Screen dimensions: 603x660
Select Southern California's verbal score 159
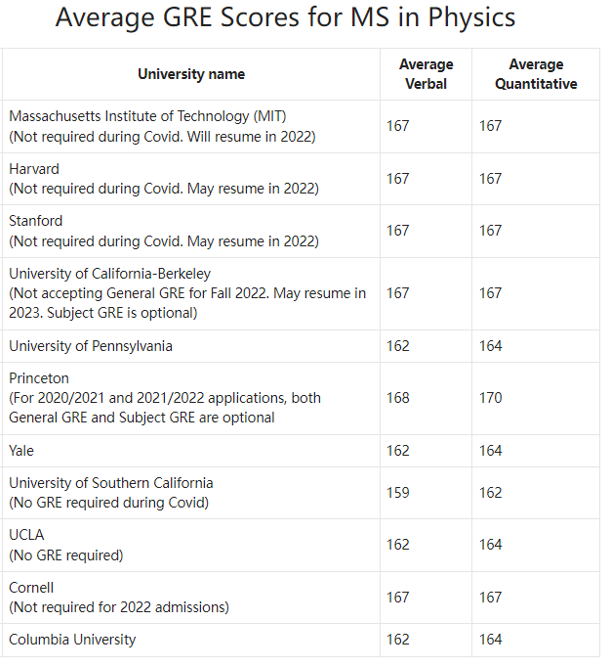point(398,493)
